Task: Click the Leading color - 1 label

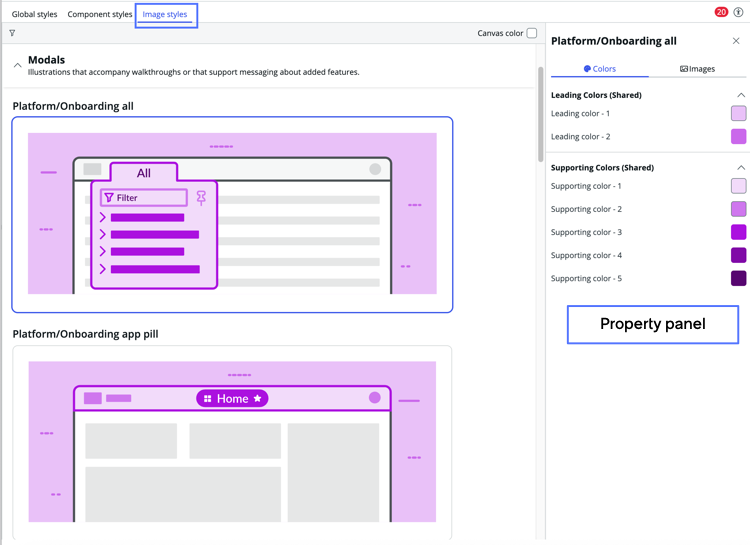Action: point(580,113)
